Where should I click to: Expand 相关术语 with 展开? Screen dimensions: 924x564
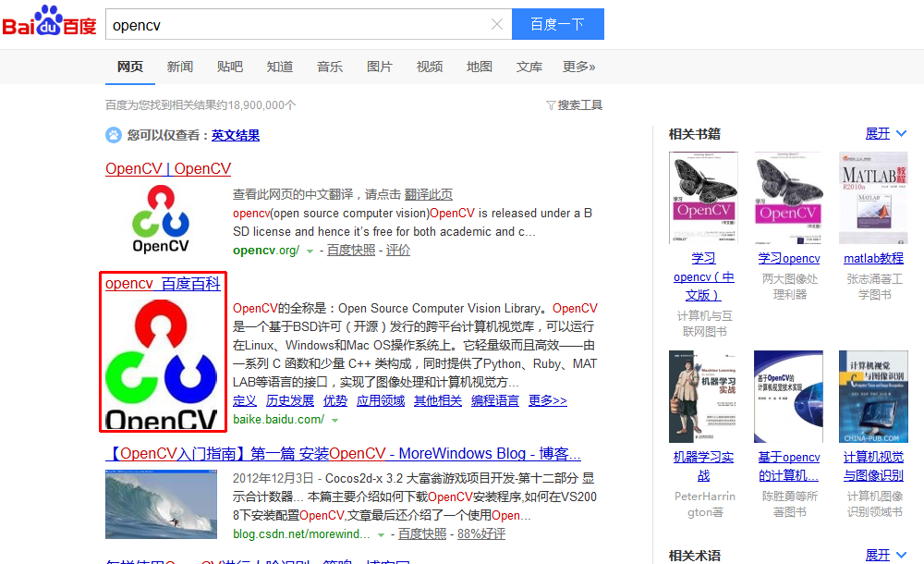coord(886,555)
